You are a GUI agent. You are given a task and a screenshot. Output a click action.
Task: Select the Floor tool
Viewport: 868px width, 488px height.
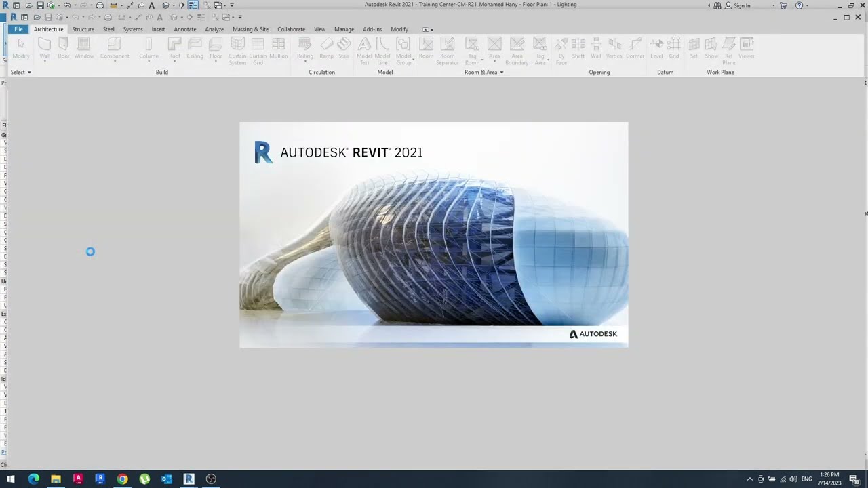tap(216, 49)
